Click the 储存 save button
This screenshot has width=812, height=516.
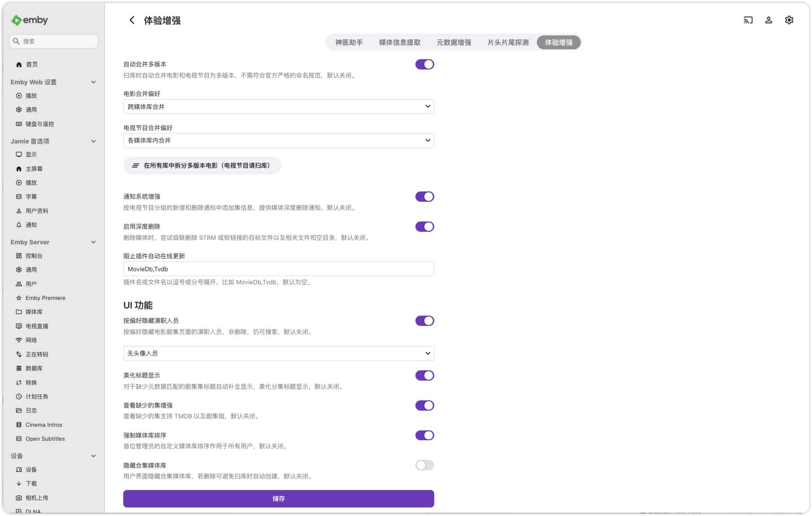coord(278,499)
